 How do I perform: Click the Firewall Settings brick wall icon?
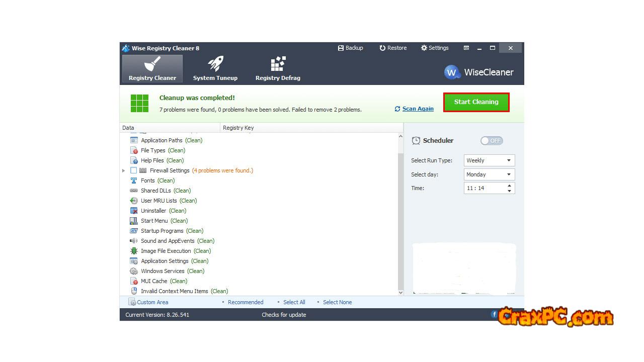coord(143,170)
